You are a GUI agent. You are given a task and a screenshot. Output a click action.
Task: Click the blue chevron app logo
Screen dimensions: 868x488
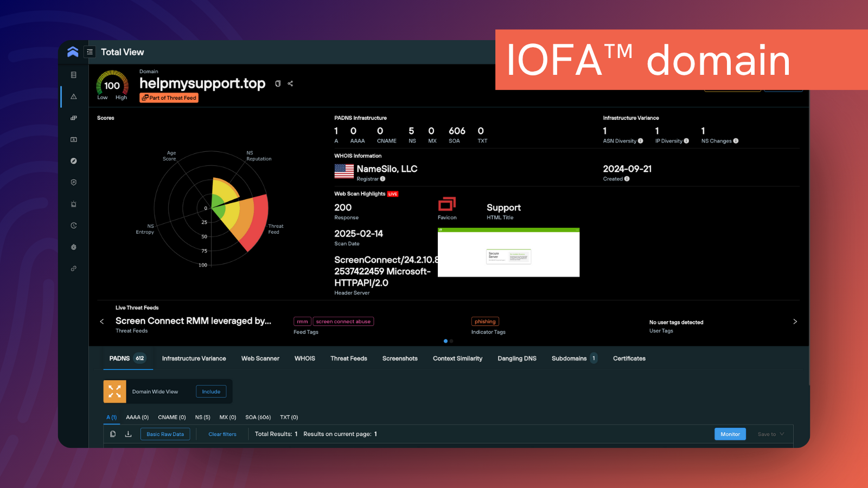(x=73, y=52)
